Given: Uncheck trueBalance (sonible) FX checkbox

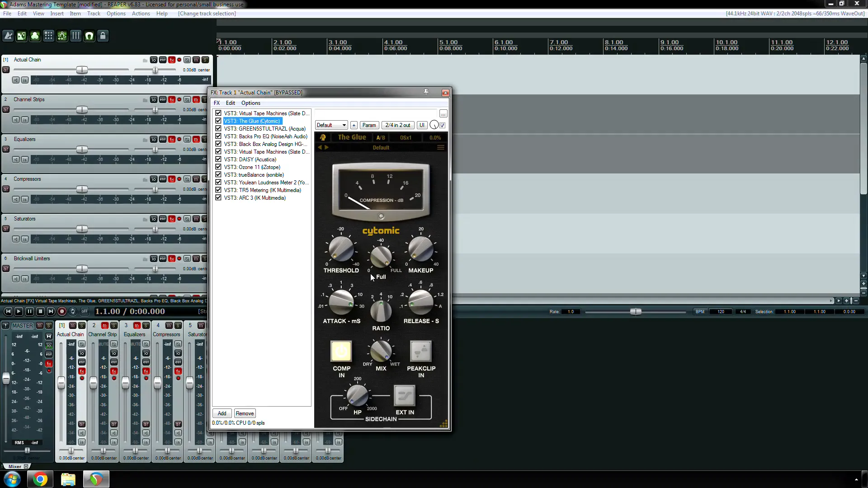Looking at the screenshot, I should (218, 175).
